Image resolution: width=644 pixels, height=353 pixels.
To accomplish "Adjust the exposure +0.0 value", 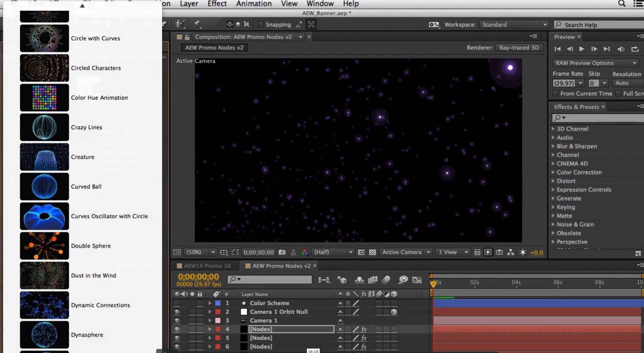I will pos(537,252).
